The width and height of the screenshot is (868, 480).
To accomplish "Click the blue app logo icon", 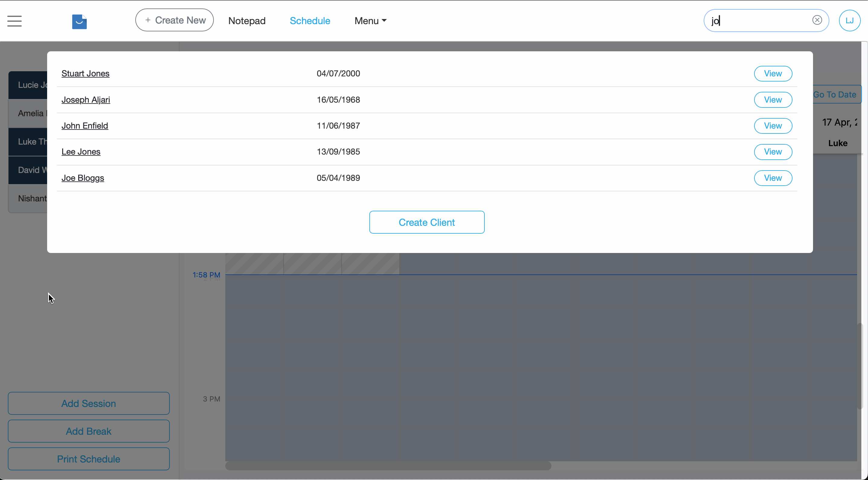I will pos(79,21).
